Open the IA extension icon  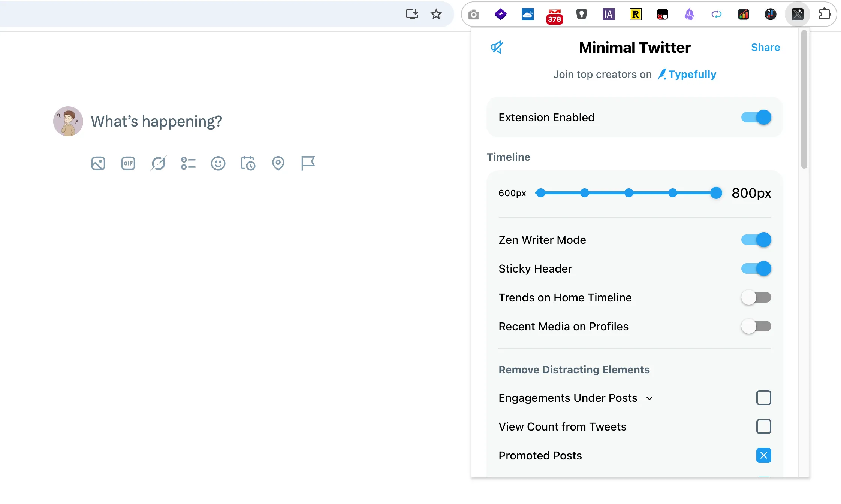609,15
